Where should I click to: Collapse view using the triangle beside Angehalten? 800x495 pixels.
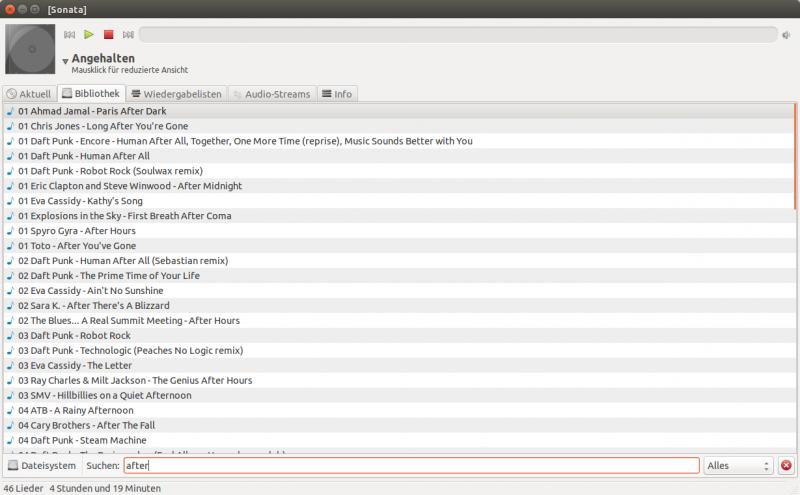(65, 61)
